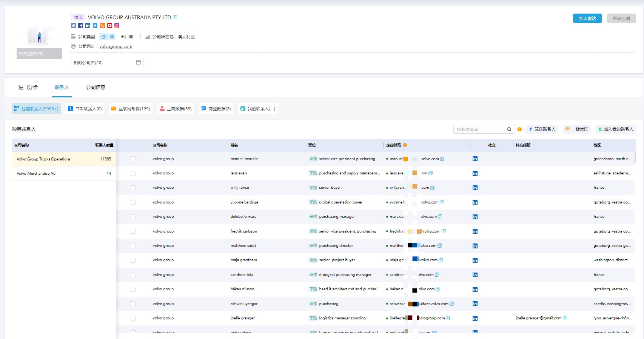Image resolution: width=644 pixels, height=339 pixels.
Task: Expand the 相似公司名(20) dropdown
Action: (x=107, y=63)
